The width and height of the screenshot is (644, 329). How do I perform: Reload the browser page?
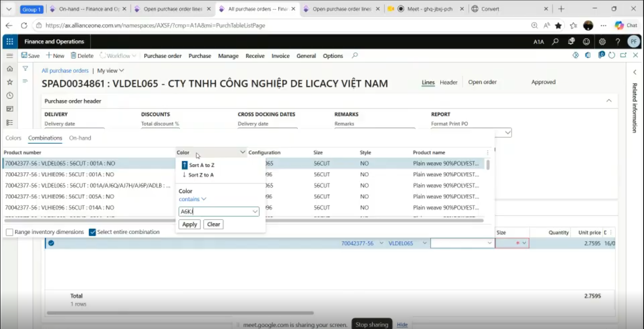click(24, 25)
